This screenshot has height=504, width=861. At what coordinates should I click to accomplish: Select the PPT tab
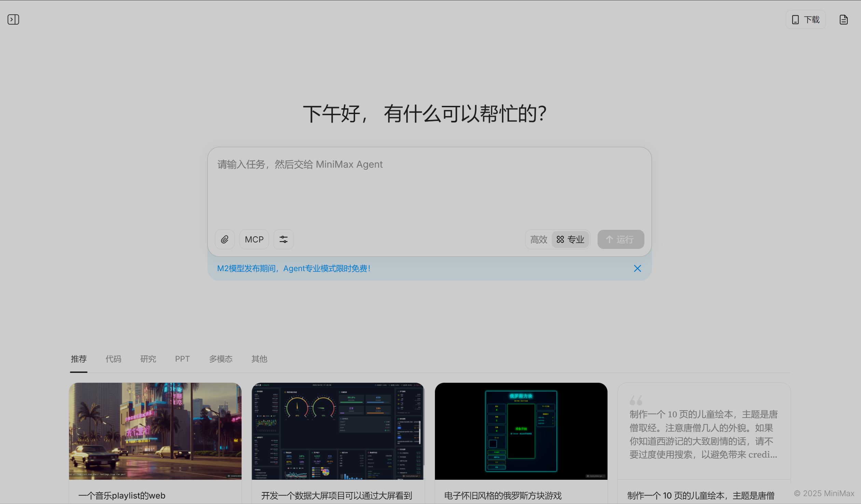(182, 359)
